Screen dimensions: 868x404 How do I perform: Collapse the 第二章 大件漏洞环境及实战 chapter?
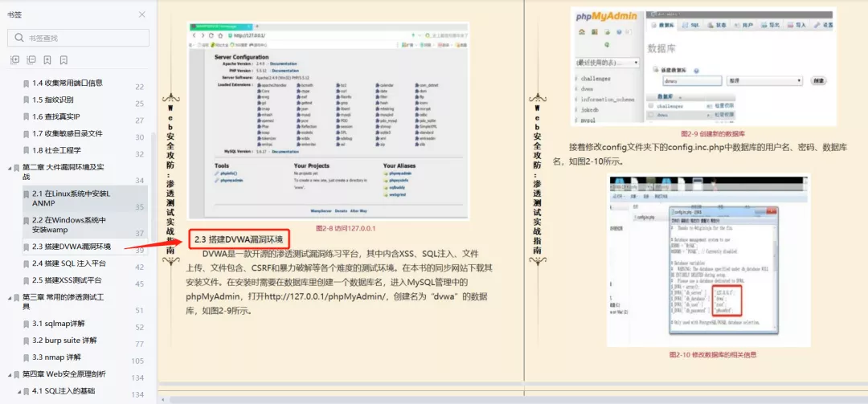point(10,167)
